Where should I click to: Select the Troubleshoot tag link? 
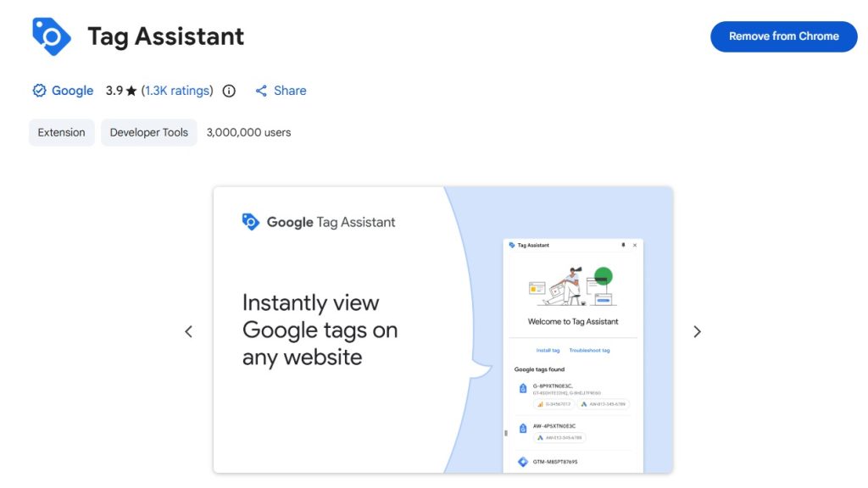[590, 350]
